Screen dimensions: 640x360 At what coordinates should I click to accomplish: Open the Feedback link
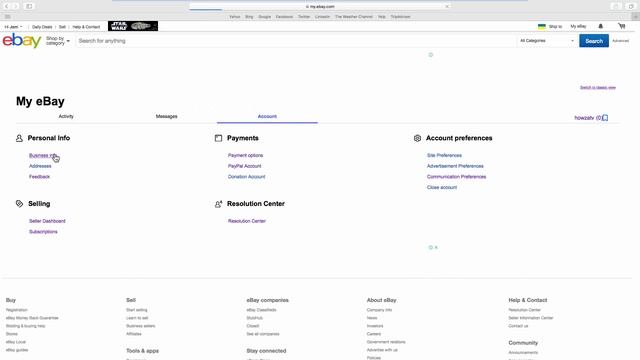click(39, 177)
